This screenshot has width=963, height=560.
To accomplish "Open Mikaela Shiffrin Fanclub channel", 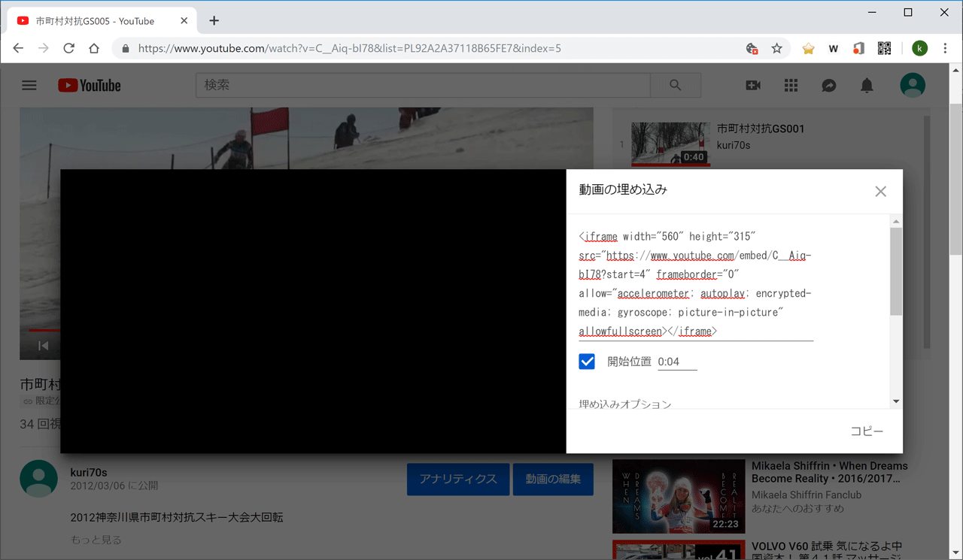I will click(x=807, y=495).
